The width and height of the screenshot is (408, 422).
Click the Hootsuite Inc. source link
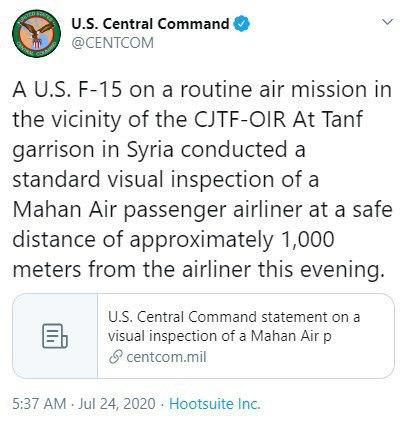[x=214, y=404]
